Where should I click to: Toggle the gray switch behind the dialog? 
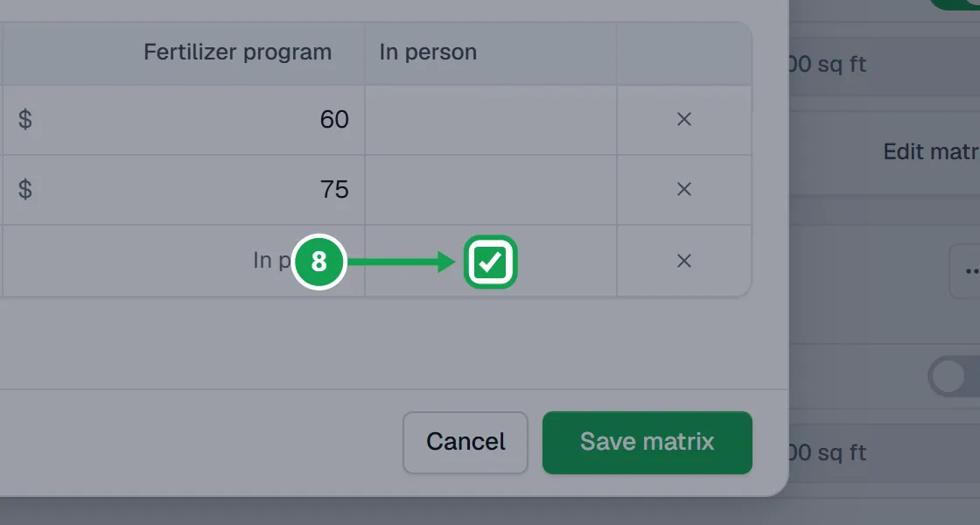coord(955,377)
